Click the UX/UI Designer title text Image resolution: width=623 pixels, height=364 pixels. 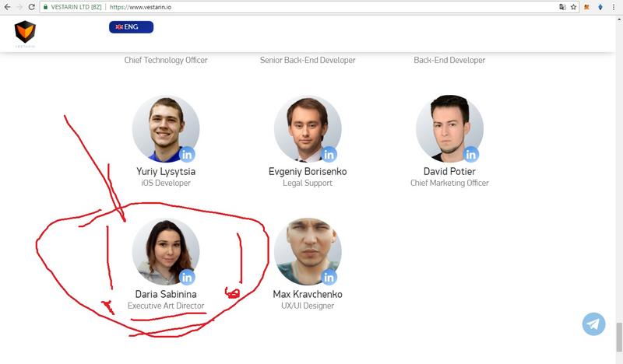click(308, 306)
